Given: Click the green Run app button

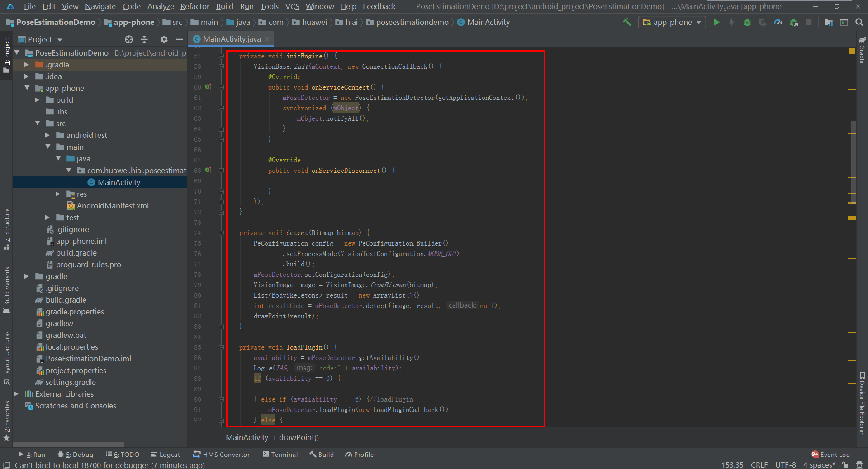Looking at the screenshot, I should [x=716, y=22].
